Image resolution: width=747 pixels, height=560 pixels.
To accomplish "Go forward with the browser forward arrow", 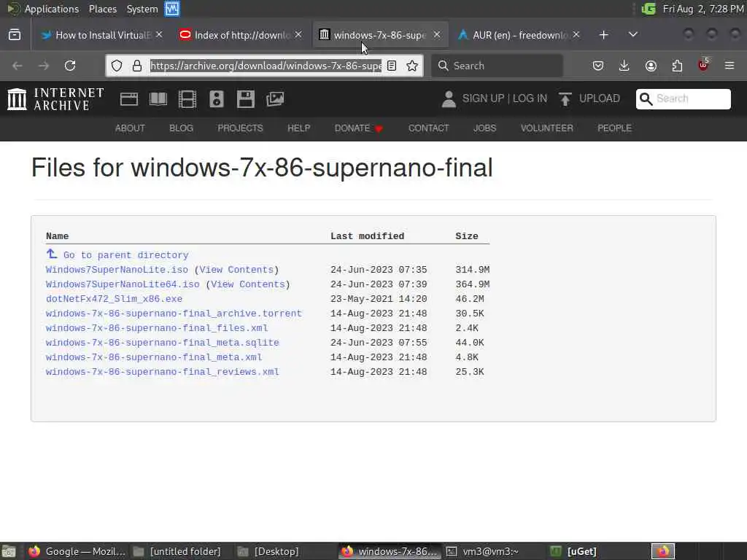I will 44,66.
